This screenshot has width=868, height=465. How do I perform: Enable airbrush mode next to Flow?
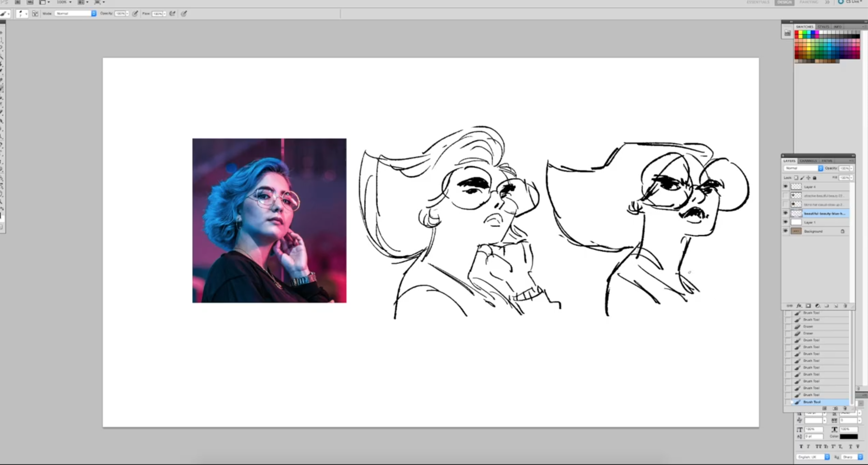173,14
